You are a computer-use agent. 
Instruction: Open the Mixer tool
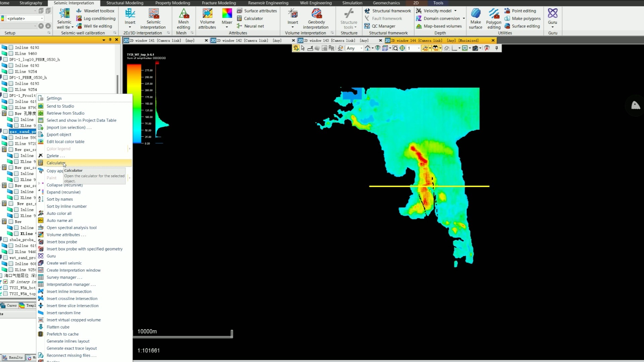[227, 19]
